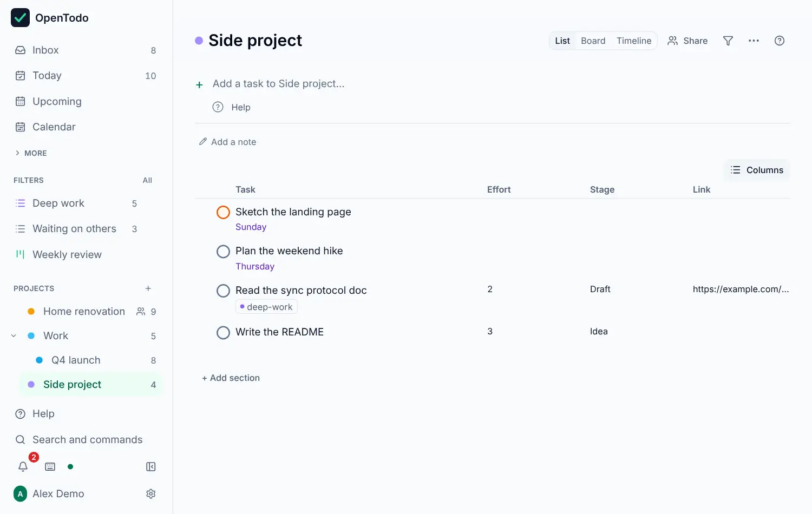Select the List view tab
The image size is (812, 514).
(x=562, y=41)
